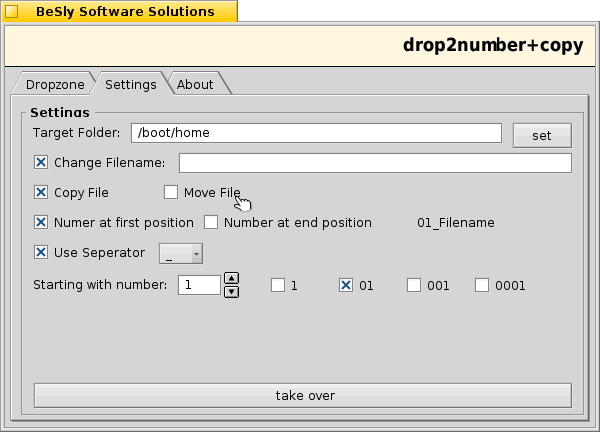Uncheck the Change Filename checkbox

(x=41, y=163)
